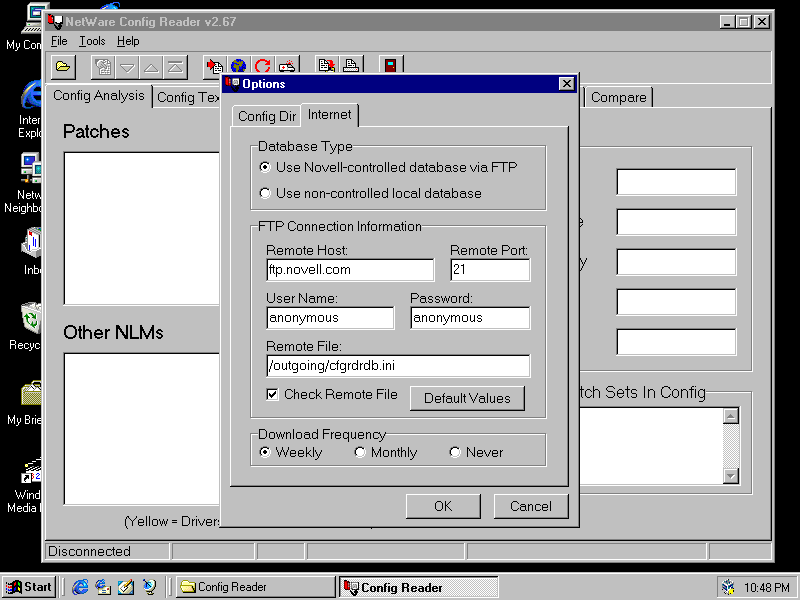
Task: Click the Other NLMs list box
Action: tap(142, 429)
